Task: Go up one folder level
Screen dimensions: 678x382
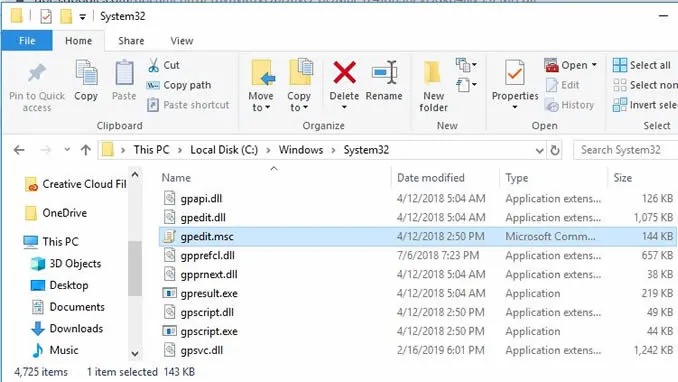Action: [86, 150]
